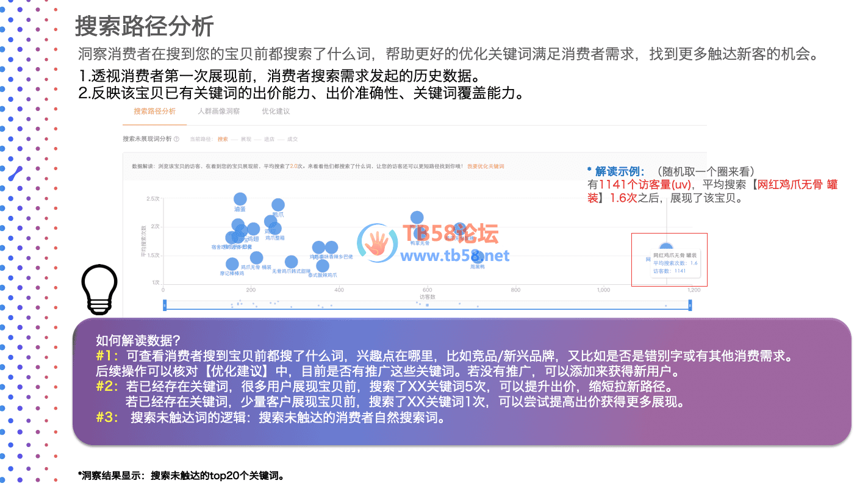
Task: Open the 人群画像洞察 tab
Action: pos(218,112)
